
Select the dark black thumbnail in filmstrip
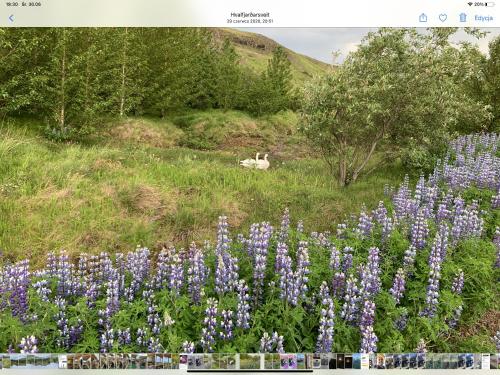[341, 361]
